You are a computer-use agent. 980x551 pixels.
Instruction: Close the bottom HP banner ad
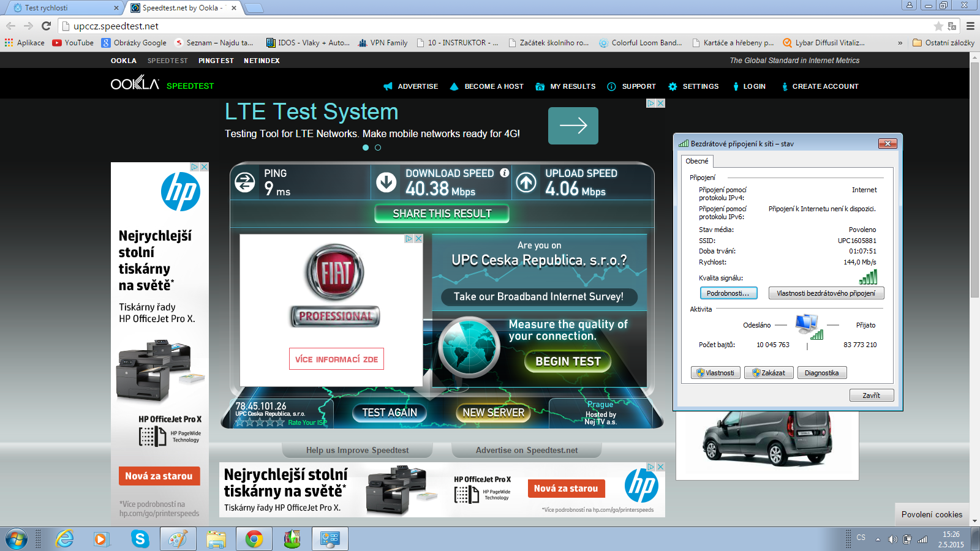[x=660, y=467]
